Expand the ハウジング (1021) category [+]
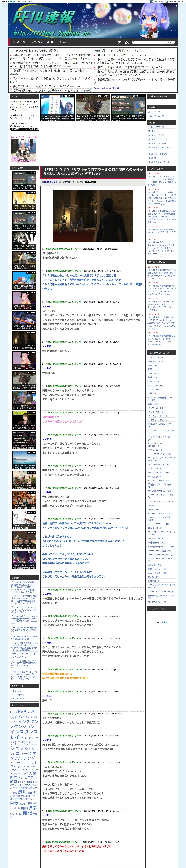Screen dimensions: 186x868 click(168, 472)
